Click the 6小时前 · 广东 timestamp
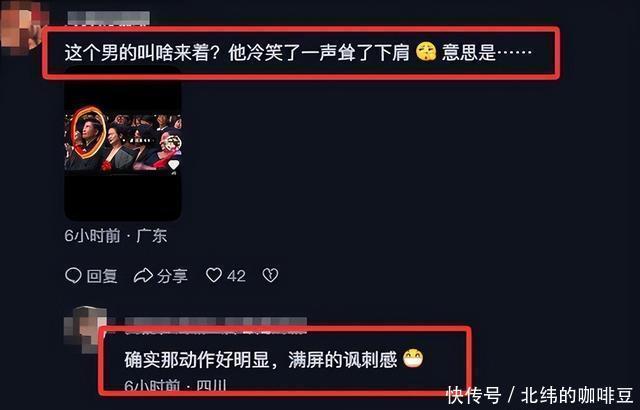The height and width of the screenshot is (410, 640). click(116, 236)
